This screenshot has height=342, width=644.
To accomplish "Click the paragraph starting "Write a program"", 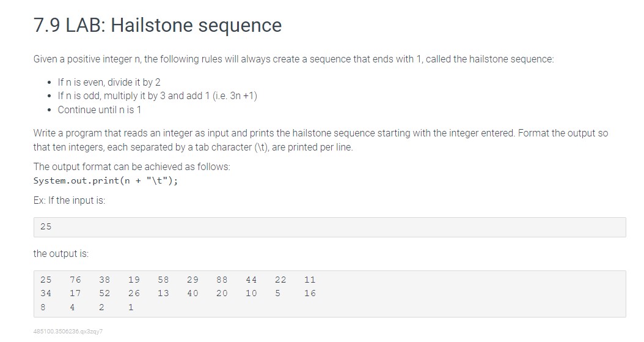I will (x=320, y=140).
